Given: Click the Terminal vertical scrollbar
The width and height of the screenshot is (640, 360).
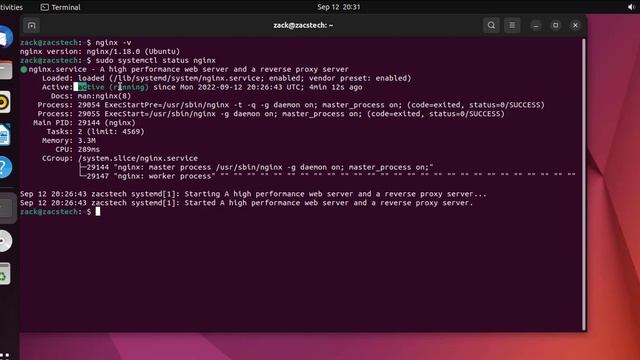Looking at the screenshot, I should pyautogui.click(x=584, y=184).
